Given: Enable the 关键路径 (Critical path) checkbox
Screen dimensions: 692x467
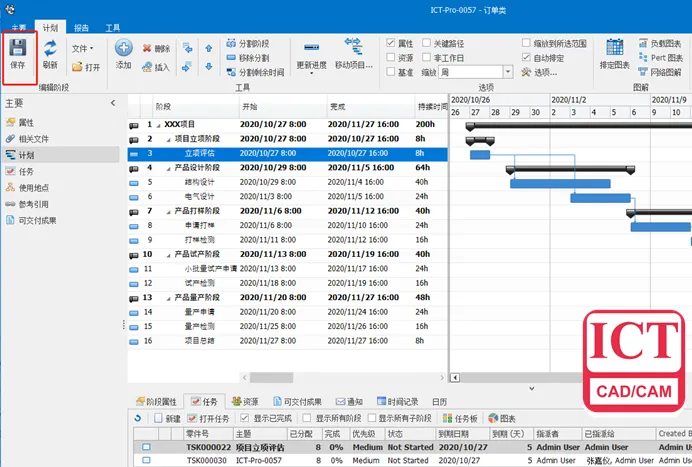Looking at the screenshot, I should pos(427,44).
